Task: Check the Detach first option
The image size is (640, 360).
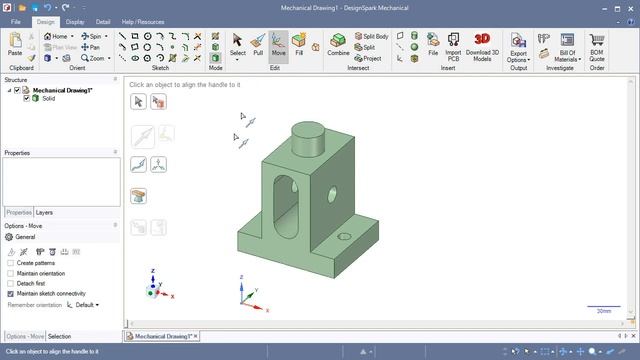Action: point(11,284)
